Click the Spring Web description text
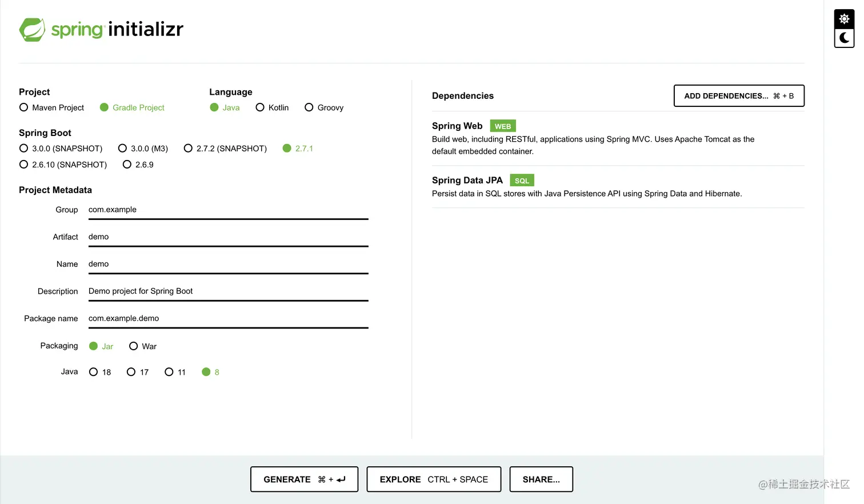864x504 pixels. coord(593,145)
